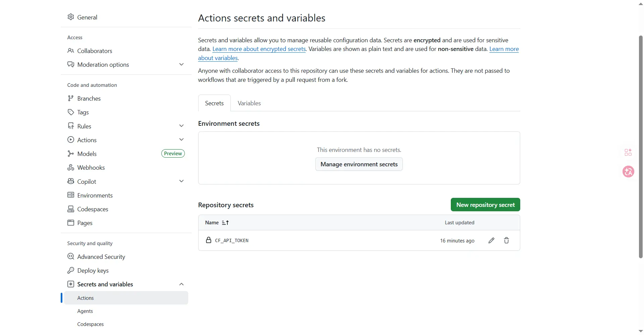The height and width of the screenshot is (335, 644).
Task: Click the Secrets and variables asterisk icon
Action: 70,284
